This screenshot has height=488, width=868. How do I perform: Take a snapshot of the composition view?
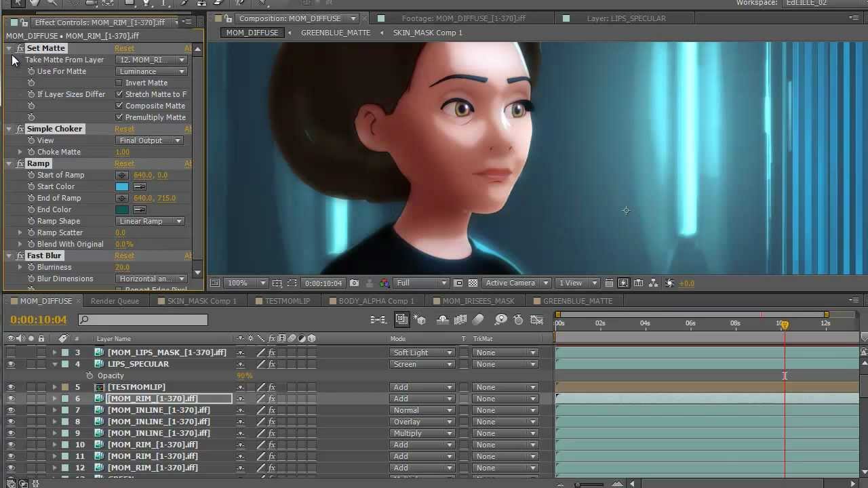coord(354,283)
